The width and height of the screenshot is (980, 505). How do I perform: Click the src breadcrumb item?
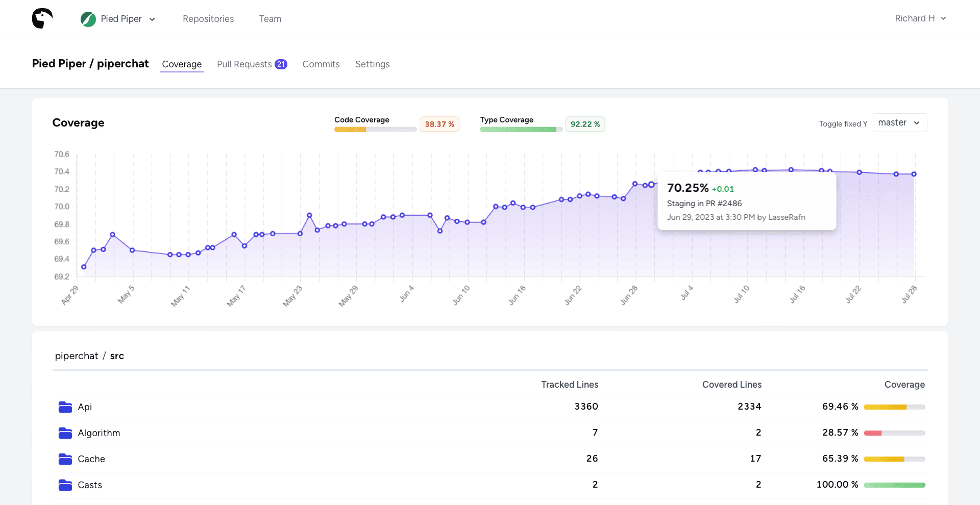point(116,356)
